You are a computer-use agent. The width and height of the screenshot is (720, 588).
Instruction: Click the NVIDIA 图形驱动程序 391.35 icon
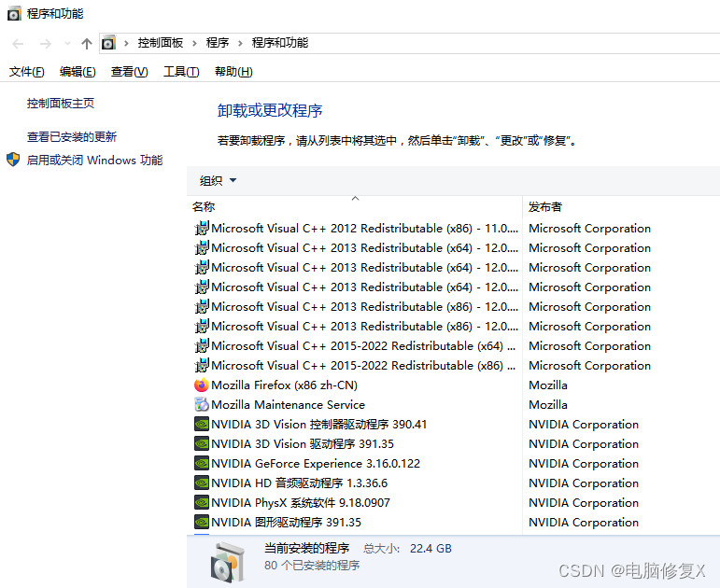tap(201, 523)
